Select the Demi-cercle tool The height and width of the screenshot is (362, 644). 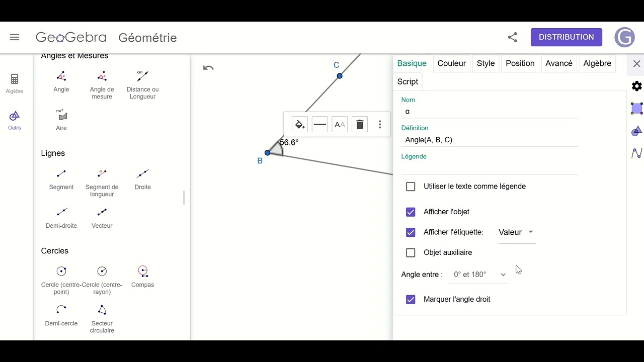(x=61, y=315)
